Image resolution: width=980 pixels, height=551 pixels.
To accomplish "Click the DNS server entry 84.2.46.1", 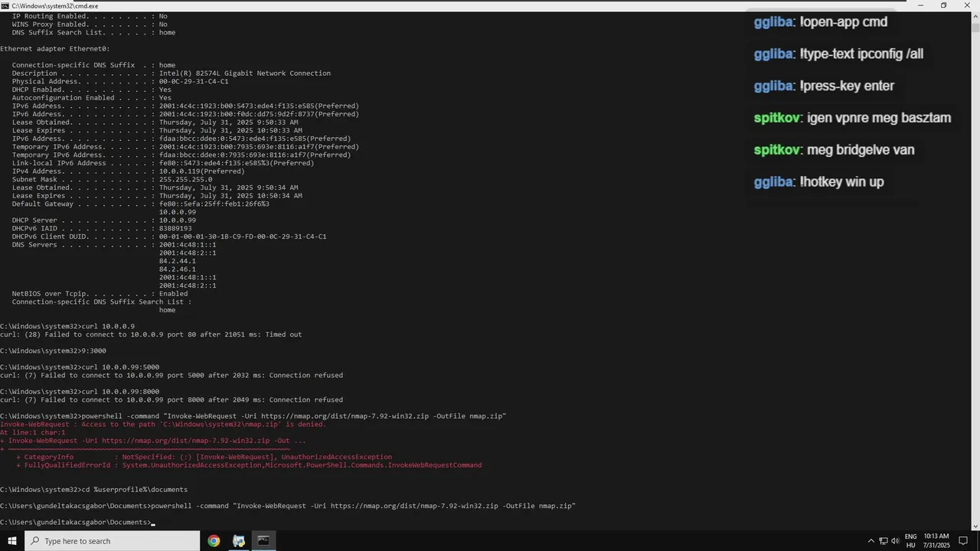I will point(178,269).
